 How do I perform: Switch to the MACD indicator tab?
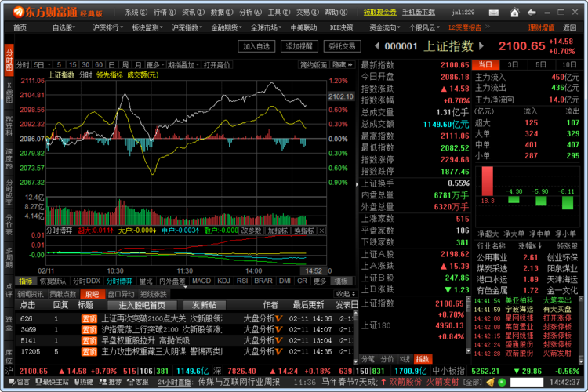[x=201, y=281]
